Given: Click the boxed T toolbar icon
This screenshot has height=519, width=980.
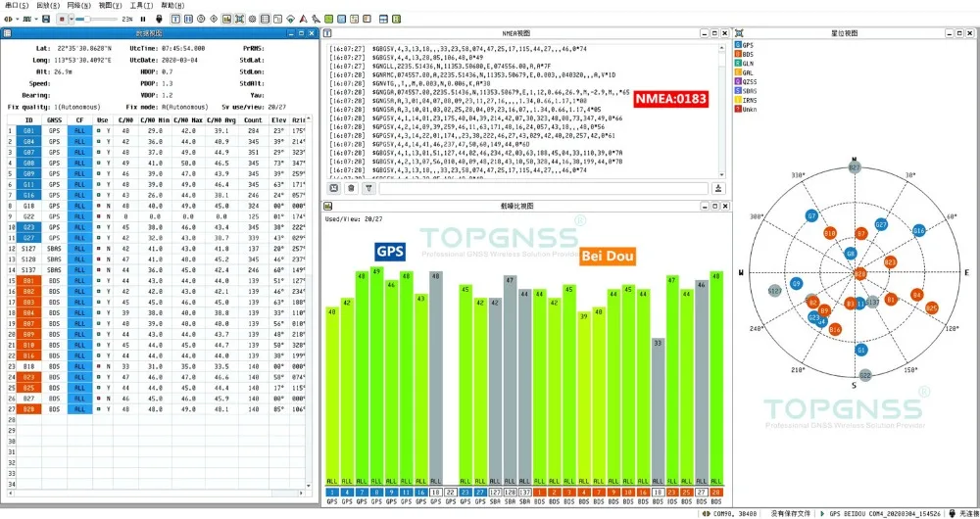Looking at the screenshot, I should [x=175, y=19].
